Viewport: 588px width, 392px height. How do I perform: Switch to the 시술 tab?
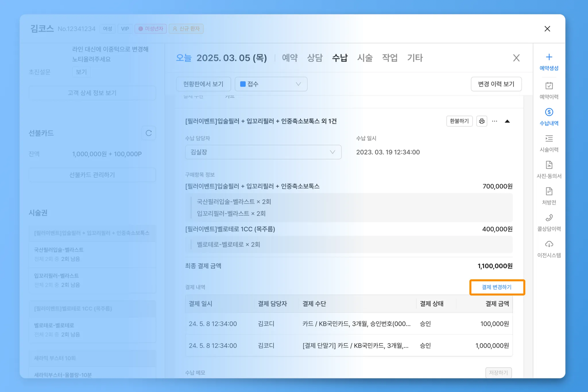[365, 58]
